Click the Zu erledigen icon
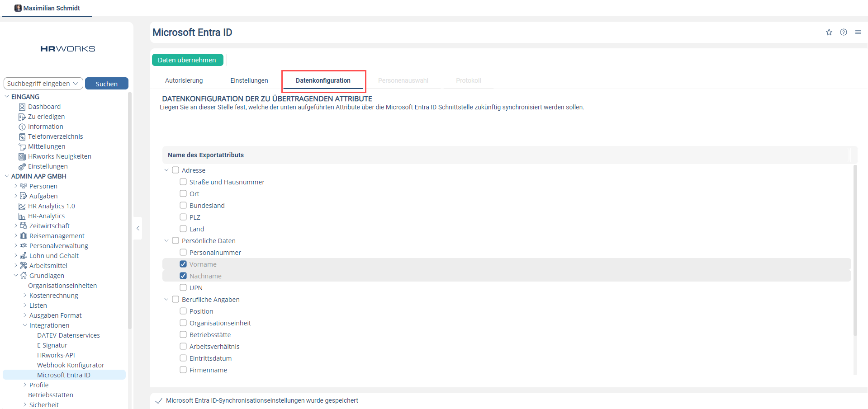The image size is (868, 409). coord(22,117)
